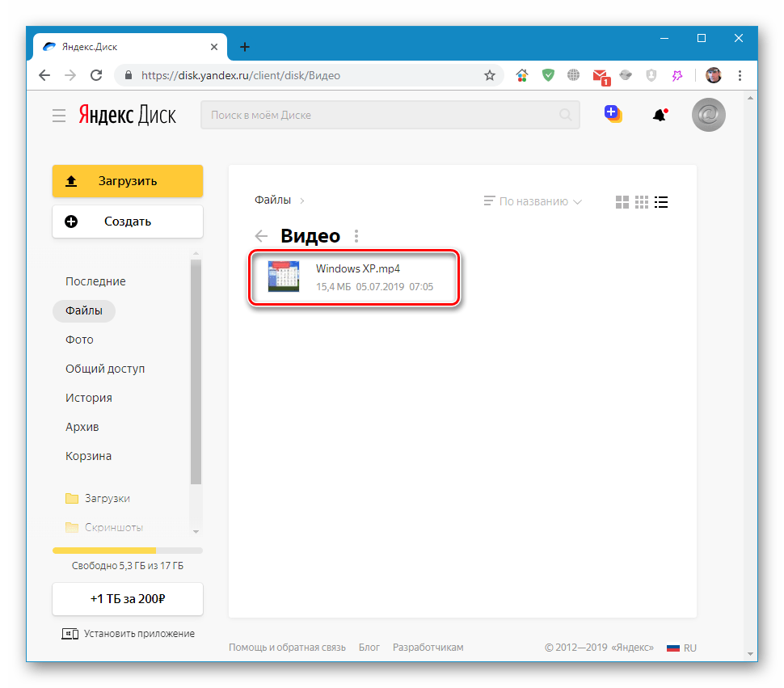Click the browser forward button
The image size is (784, 688).
(x=70, y=75)
